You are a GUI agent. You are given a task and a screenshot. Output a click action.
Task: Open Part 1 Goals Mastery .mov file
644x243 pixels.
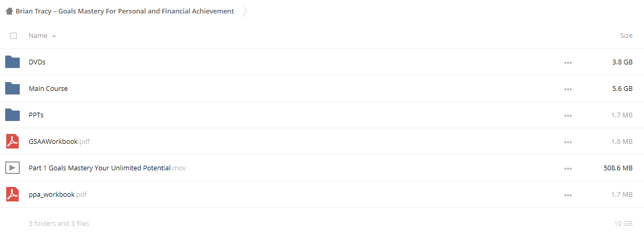click(107, 168)
